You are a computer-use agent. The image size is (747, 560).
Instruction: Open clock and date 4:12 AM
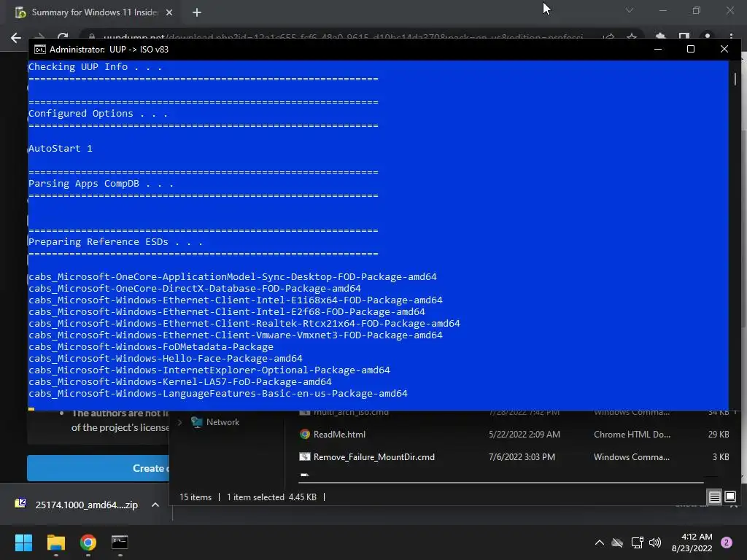click(x=692, y=542)
